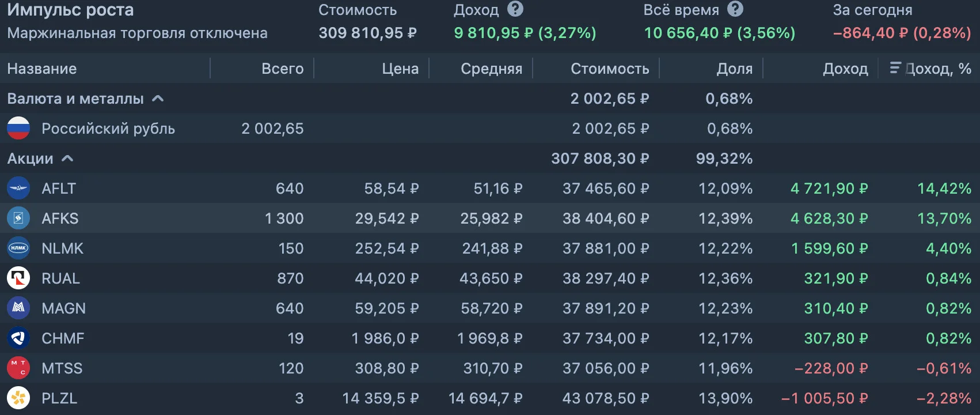Click MAGN price 59,205 ₽
980x415 pixels.
(387, 308)
